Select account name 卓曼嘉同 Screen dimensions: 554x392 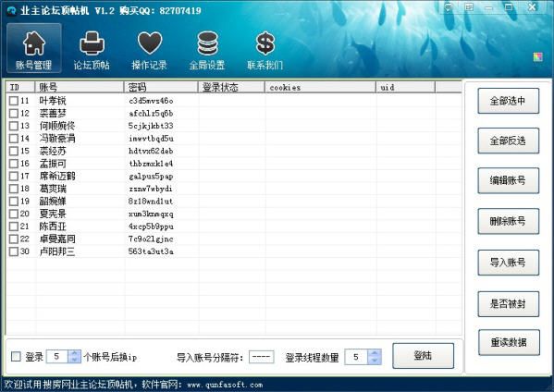pos(57,239)
